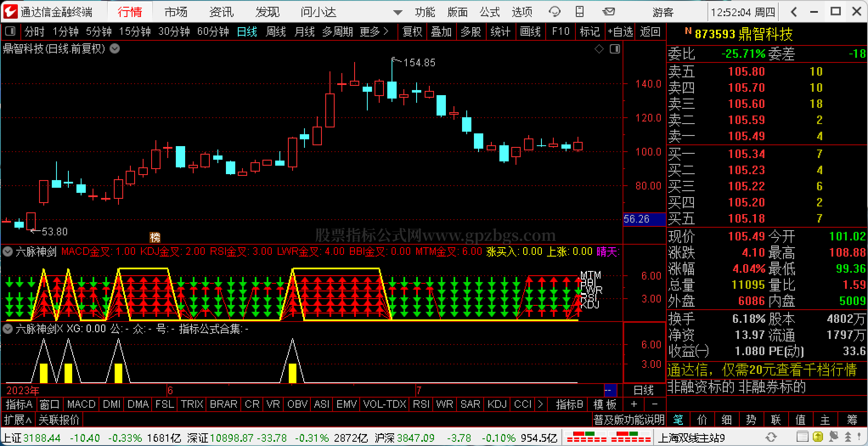Select 5分钟 chart period

point(99,31)
